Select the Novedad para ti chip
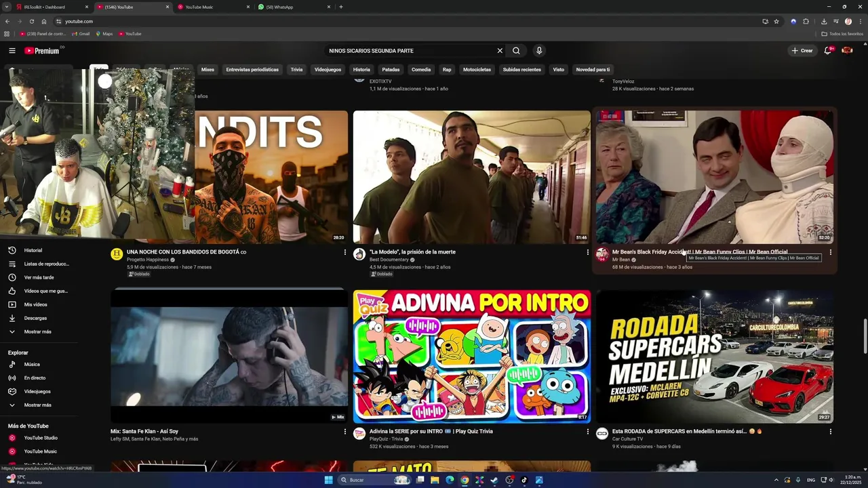This screenshot has width=868, height=488. tap(593, 69)
